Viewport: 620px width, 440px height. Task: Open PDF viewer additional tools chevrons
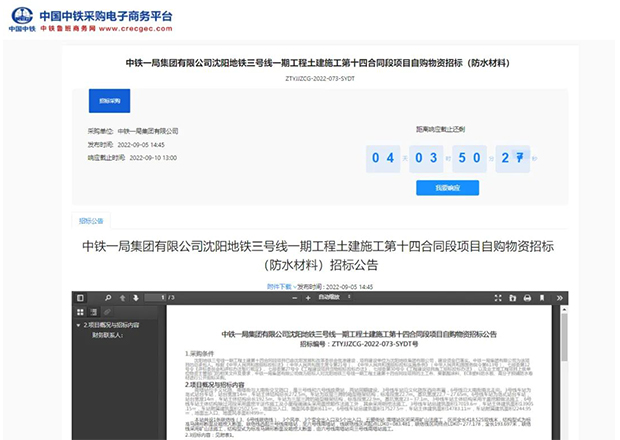pos(560,298)
